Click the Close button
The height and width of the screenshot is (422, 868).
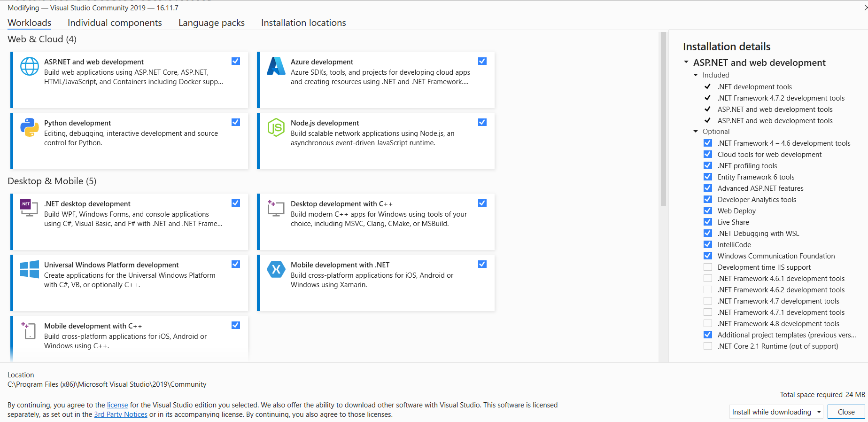[x=846, y=412]
